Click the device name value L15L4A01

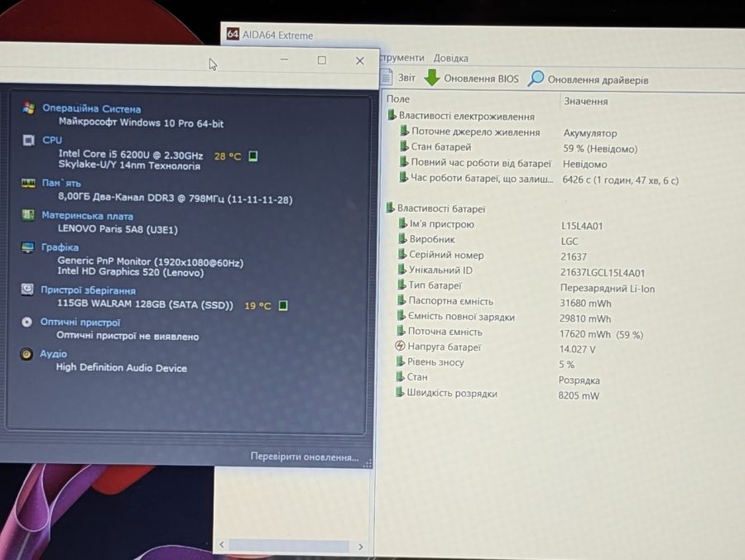point(582,226)
